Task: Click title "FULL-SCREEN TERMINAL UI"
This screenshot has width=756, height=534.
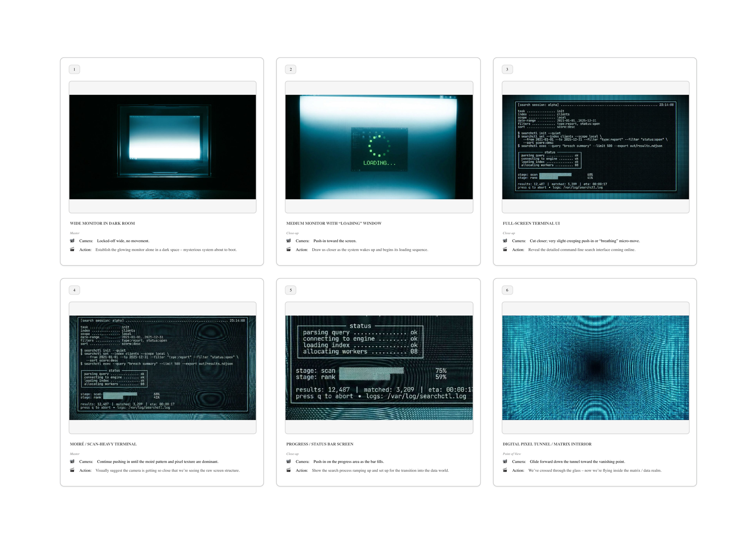Action: click(531, 223)
